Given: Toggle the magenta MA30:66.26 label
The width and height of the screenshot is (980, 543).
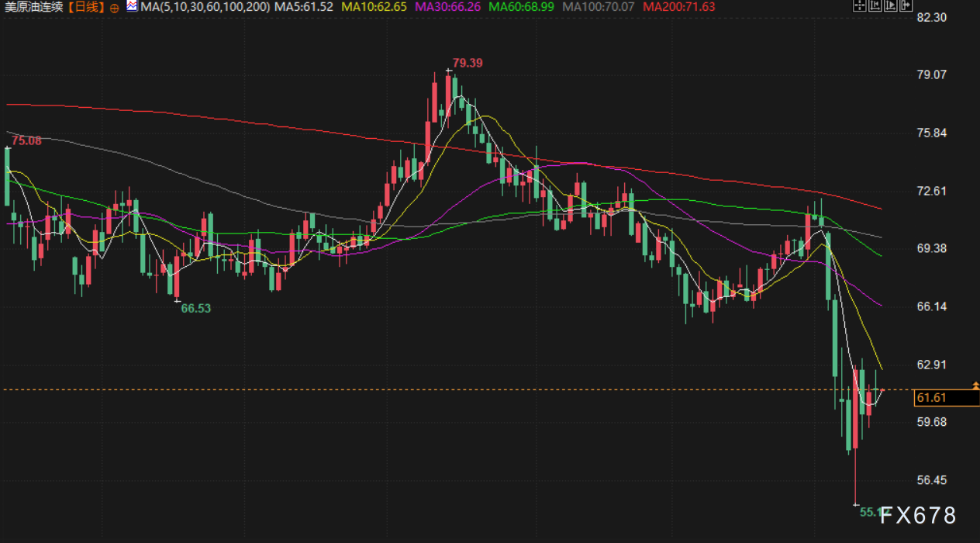Looking at the screenshot, I should [x=448, y=7].
